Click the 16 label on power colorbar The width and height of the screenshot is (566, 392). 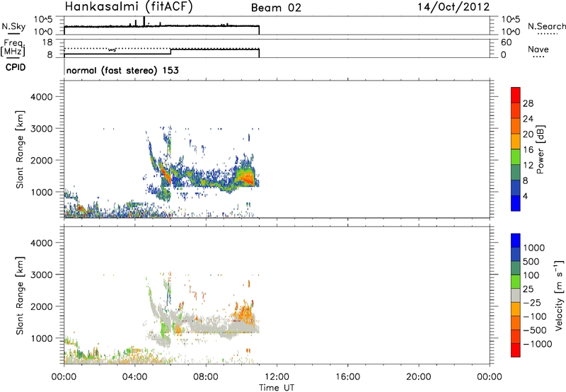pyautogui.click(x=528, y=150)
